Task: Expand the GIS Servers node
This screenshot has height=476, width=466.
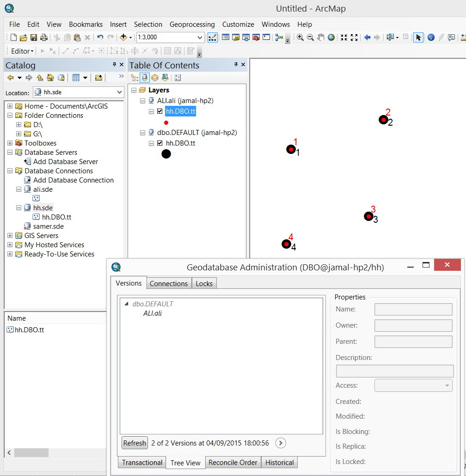Action: (x=10, y=236)
